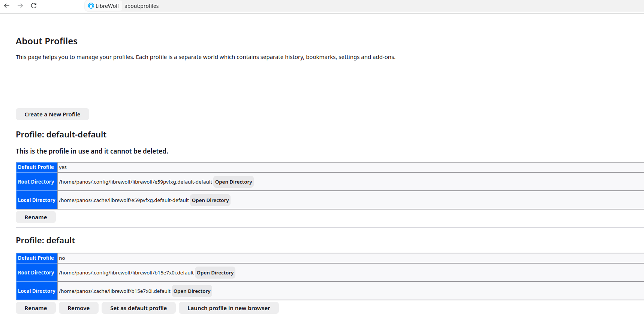The image size is (644, 318).
Task: Open Root Directory of default-default profile
Action: pyautogui.click(x=234, y=182)
